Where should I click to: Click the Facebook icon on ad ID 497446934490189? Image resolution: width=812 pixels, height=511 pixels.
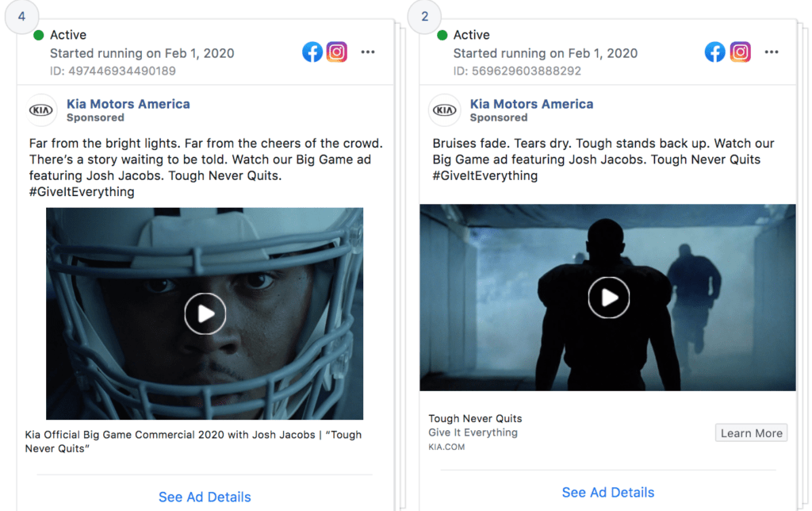coord(312,52)
